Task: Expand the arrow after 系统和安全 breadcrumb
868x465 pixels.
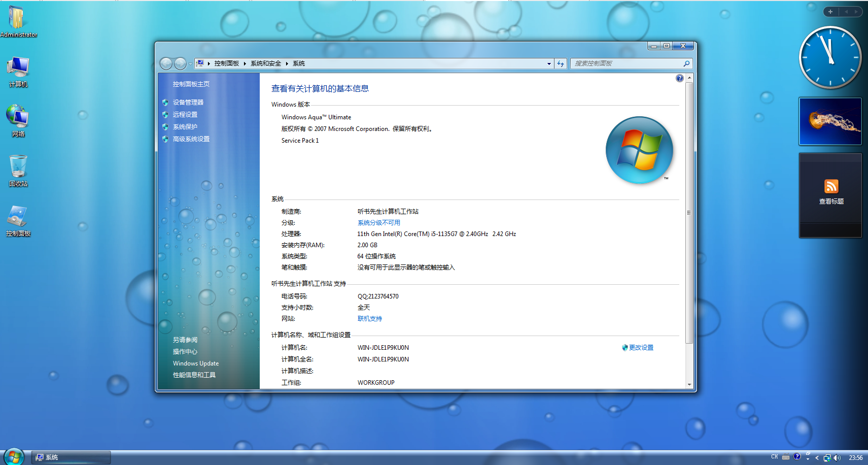Action: point(287,63)
